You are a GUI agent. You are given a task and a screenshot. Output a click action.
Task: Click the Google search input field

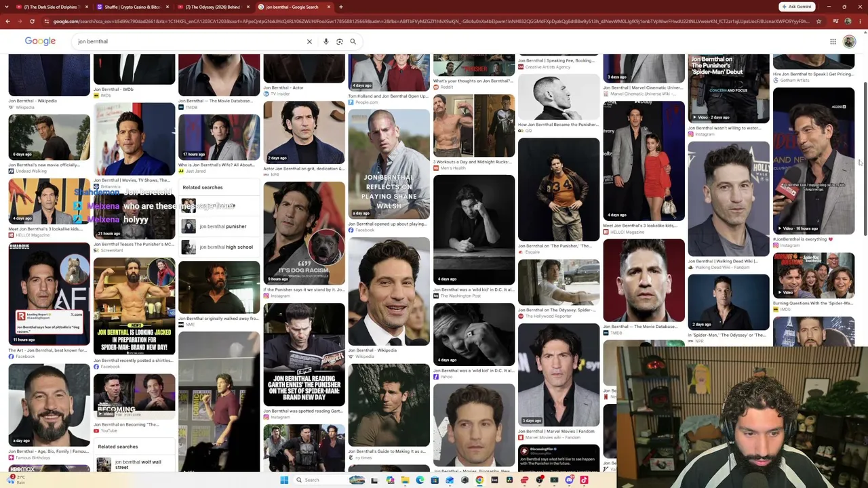point(190,41)
